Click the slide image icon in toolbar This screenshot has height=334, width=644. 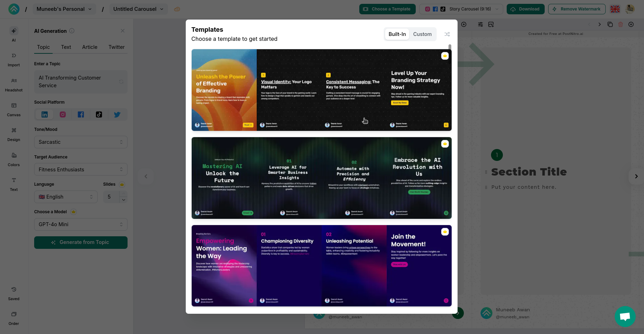point(491,24)
